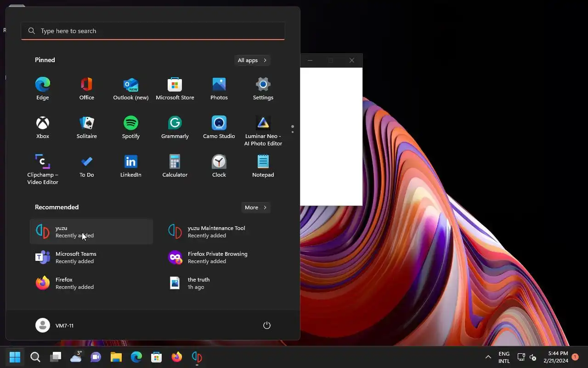Go to next page of pinned apps
Image resolution: width=588 pixels, height=368 pixels.
[293, 132]
